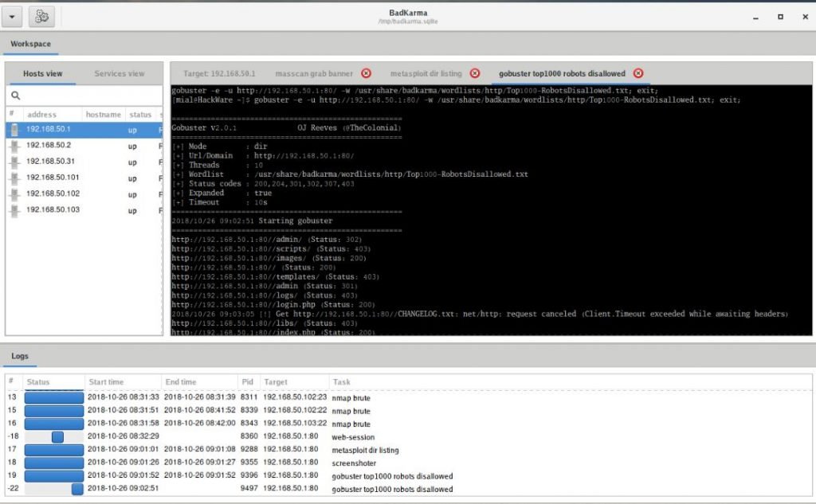816x504 pixels.
Task: Select the web-session task log entry
Action: [353, 437]
